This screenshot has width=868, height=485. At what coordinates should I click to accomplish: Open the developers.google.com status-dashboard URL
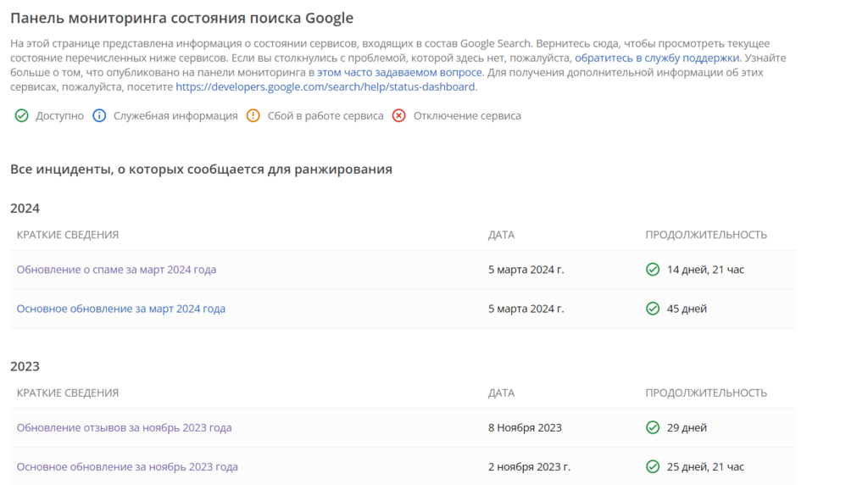325,87
